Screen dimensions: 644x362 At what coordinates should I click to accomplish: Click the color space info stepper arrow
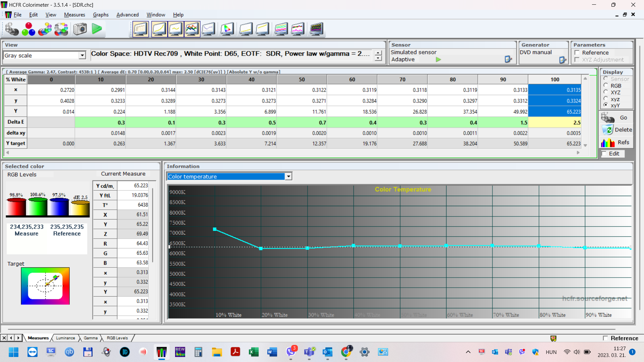point(378,53)
